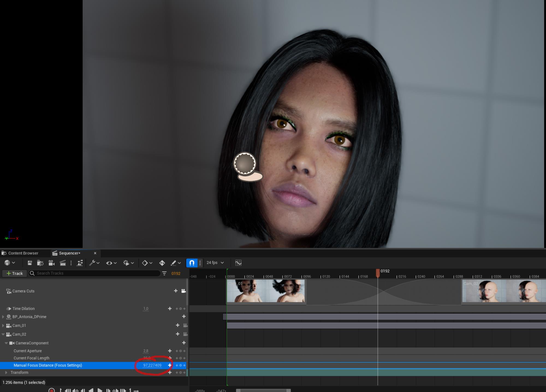Add key to Manual Focus Distance

point(170,365)
